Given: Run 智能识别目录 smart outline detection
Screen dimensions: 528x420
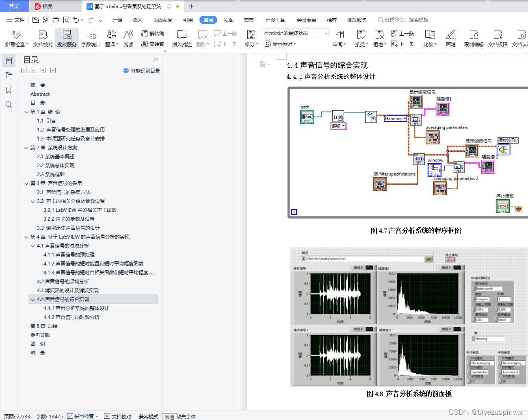Looking at the screenshot, I should (141, 71).
